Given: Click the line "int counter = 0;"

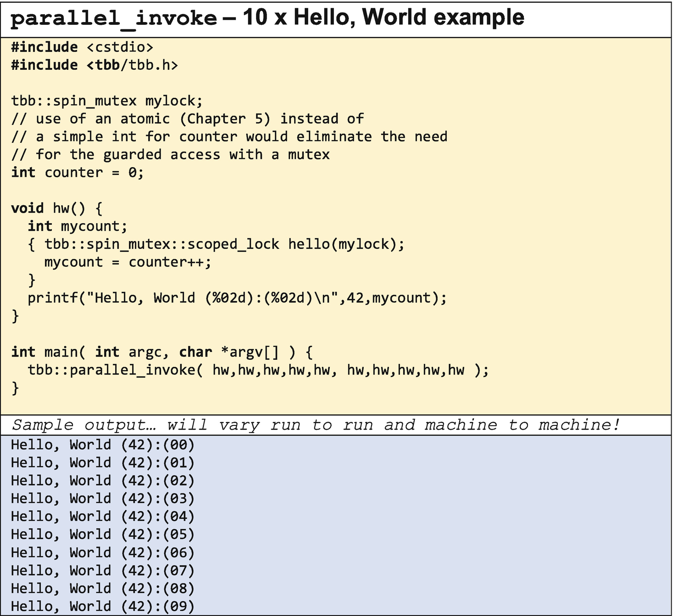Looking at the screenshot, I should pyautogui.click(x=78, y=173).
